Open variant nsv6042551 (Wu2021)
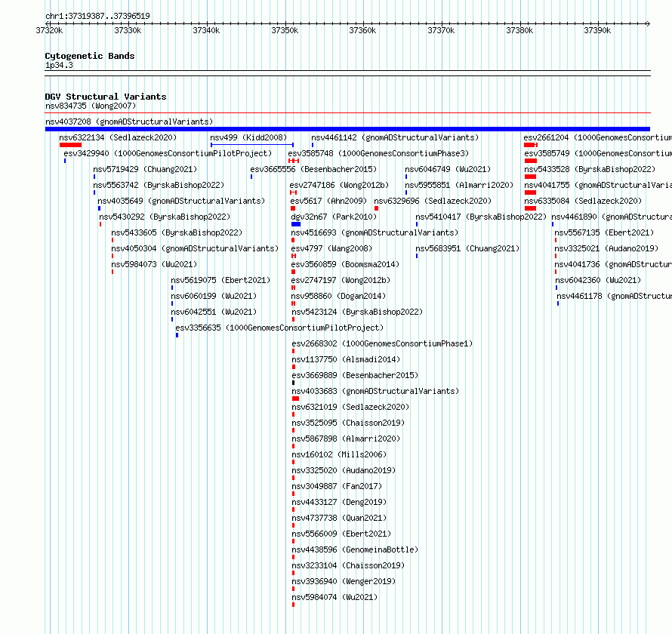 click(x=214, y=312)
